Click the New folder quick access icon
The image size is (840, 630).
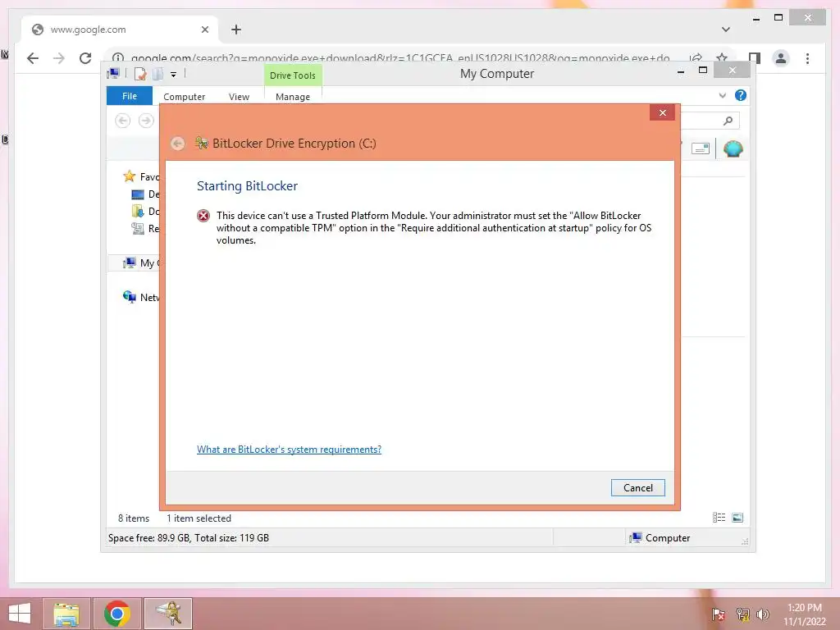click(157, 74)
